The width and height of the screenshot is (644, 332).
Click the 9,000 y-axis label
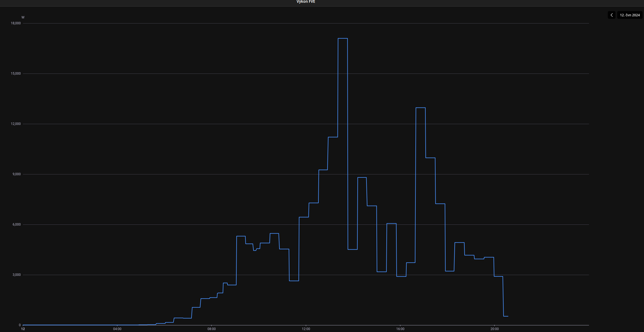click(x=17, y=174)
